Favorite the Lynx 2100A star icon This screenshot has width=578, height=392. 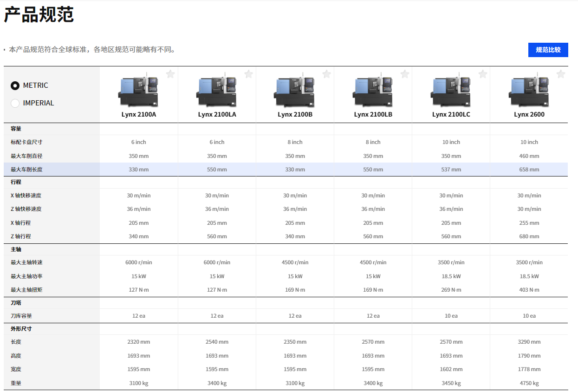click(x=170, y=74)
